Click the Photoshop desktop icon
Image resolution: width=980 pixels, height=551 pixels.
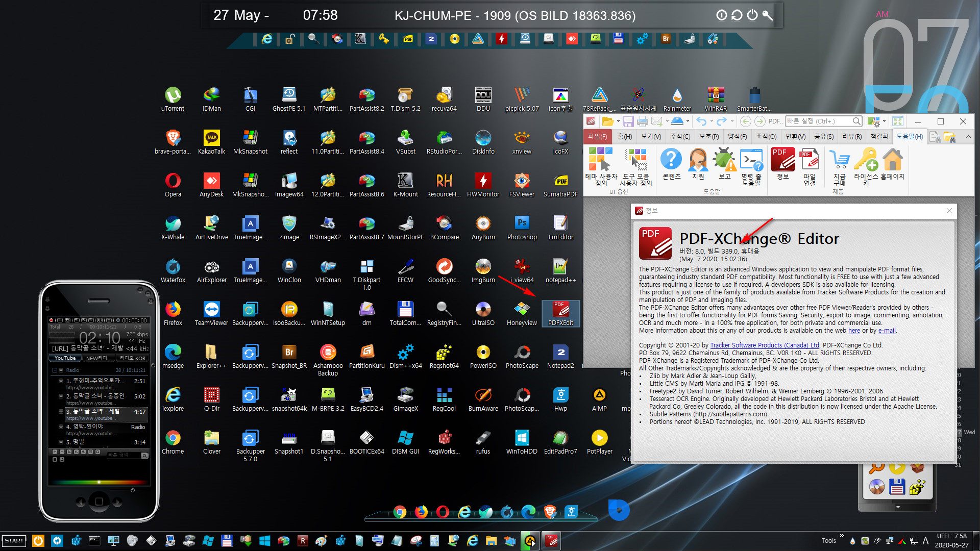pos(522,228)
